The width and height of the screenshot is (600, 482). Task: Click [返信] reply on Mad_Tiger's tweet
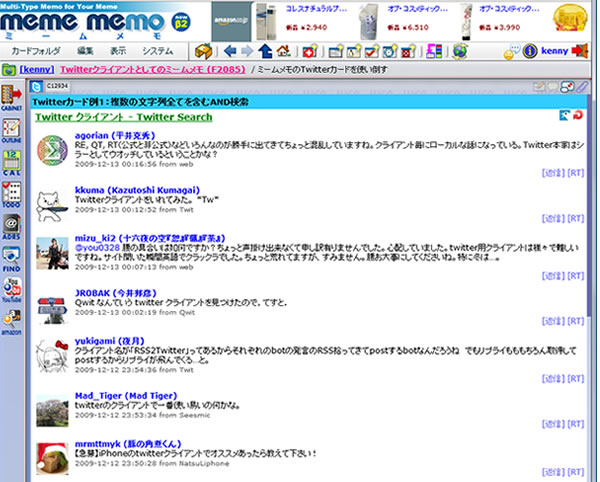[553, 424]
